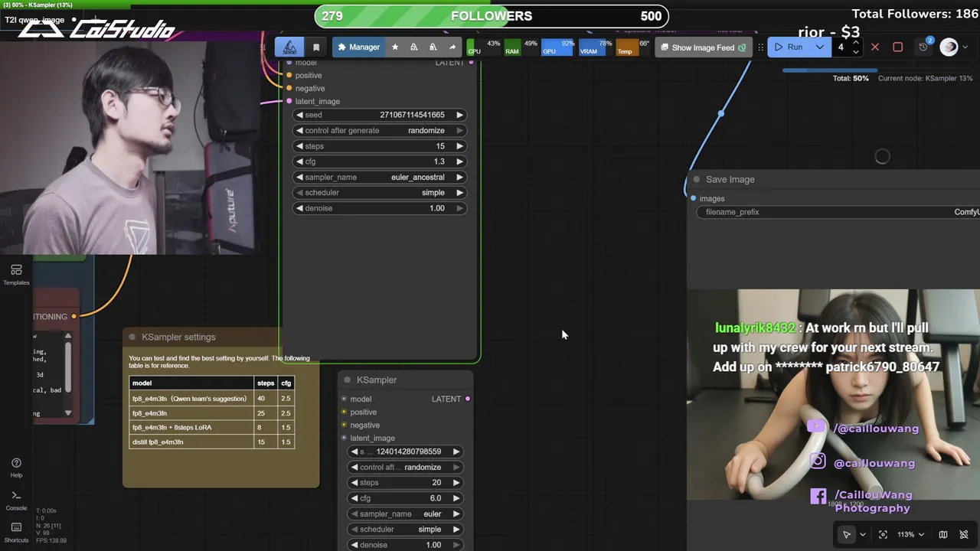Increase cfg 1.3 with right arrow
980x551 pixels.
coord(459,161)
